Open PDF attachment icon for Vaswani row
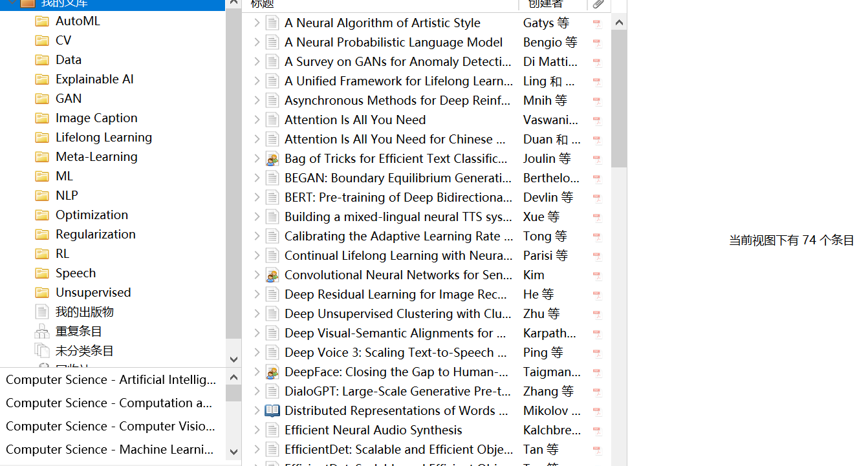The image size is (868, 466). tap(597, 121)
